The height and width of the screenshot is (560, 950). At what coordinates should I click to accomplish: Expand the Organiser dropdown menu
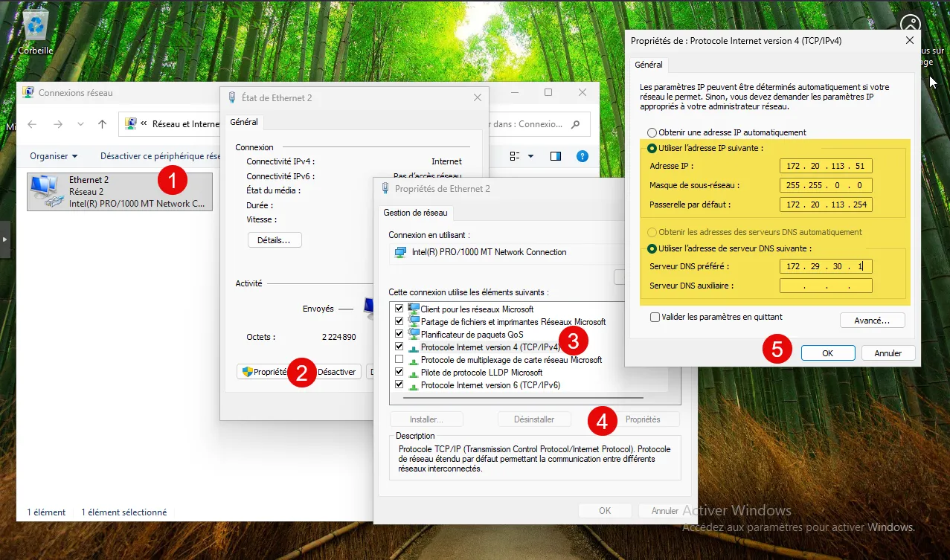[54, 156]
